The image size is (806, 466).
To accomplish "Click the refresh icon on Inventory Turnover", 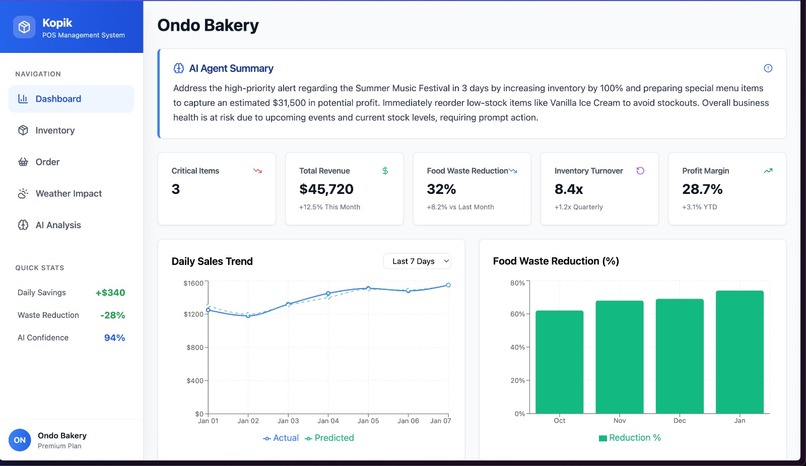I will [x=640, y=171].
